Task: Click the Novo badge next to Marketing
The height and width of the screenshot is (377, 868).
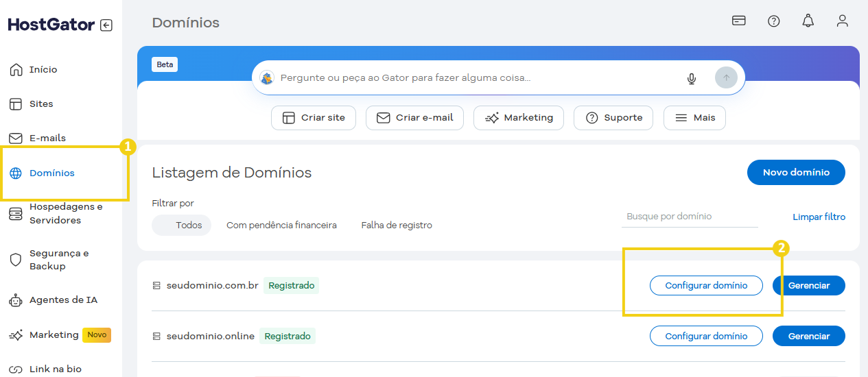Action: coord(97,335)
